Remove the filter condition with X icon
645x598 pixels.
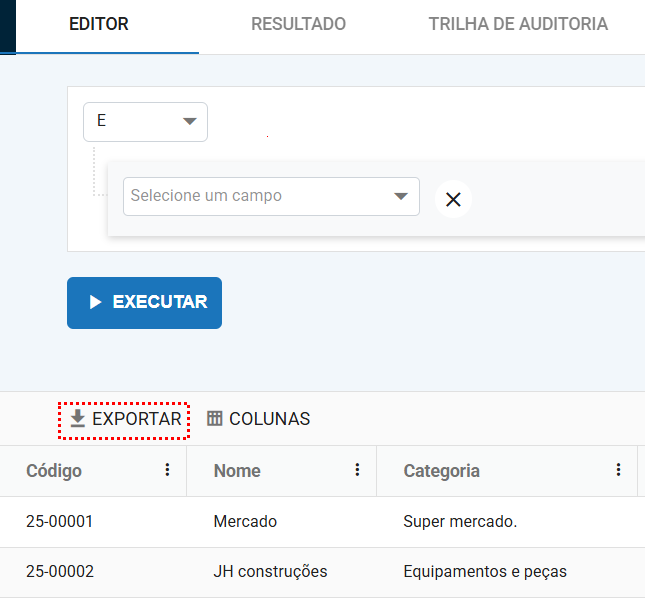tap(453, 199)
